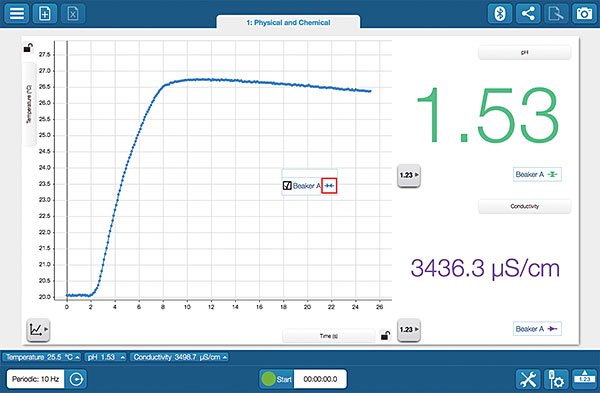This screenshot has height=393, width=600.
Task: Select the pH measurement label
Action: click(525, 52)
